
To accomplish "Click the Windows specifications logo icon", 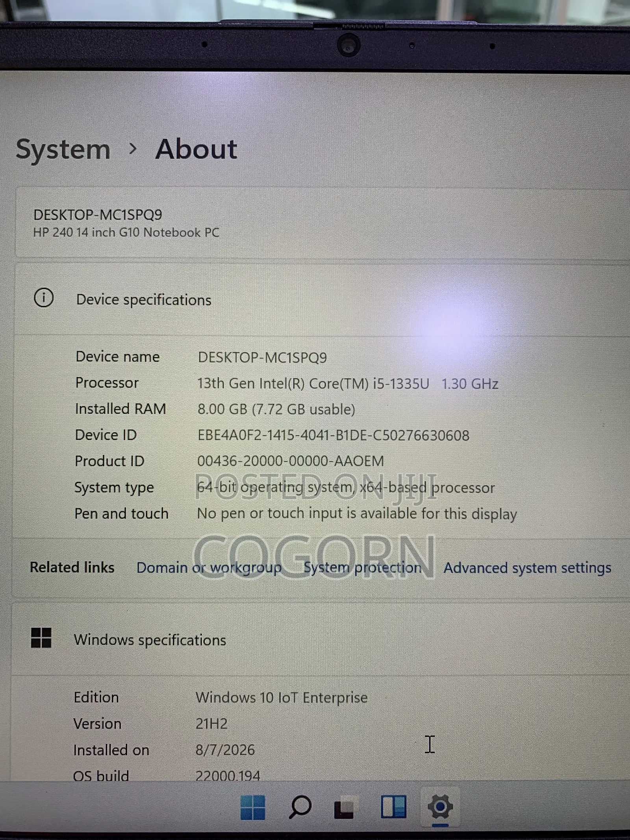I will point(41,638).
